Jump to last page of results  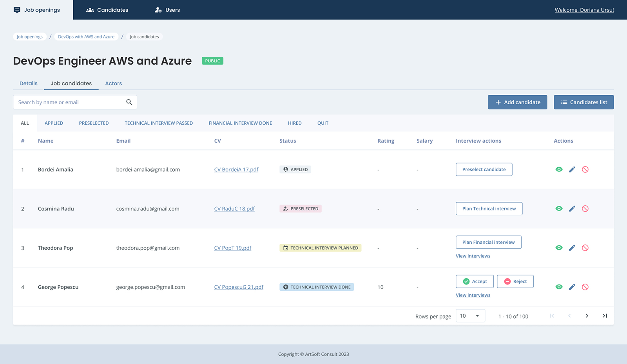click(x=605, y=316)
